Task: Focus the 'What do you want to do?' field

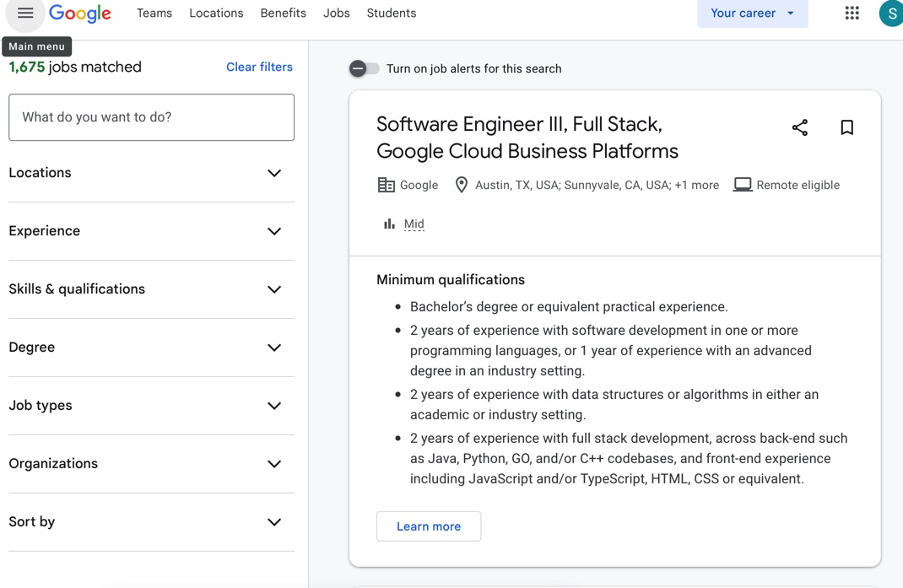Action: (x=151, y=117)
